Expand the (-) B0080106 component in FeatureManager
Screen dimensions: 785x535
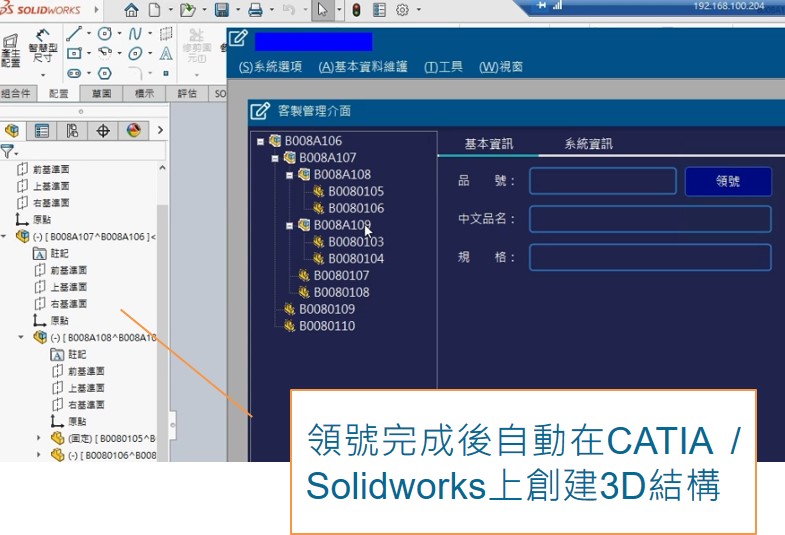point(39,455)
